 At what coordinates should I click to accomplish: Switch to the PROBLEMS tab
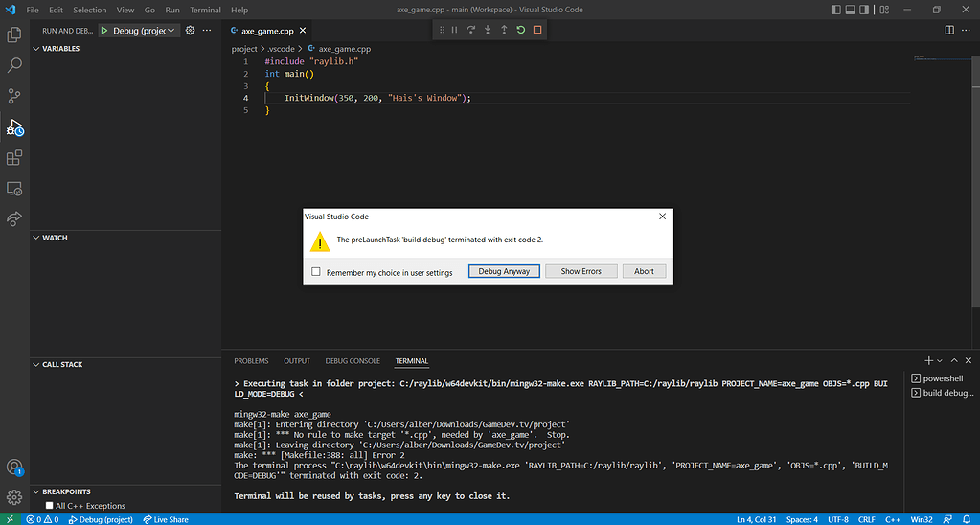coord(251,361)
